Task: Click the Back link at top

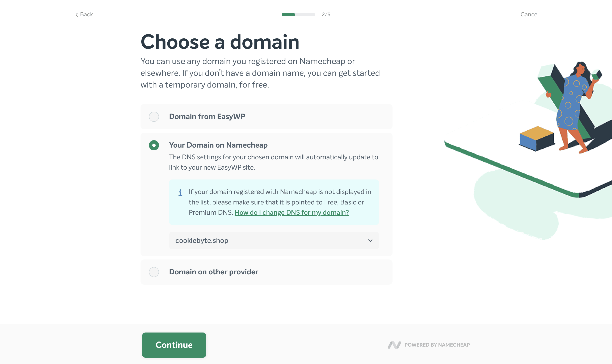Action: tap(86, 14)
